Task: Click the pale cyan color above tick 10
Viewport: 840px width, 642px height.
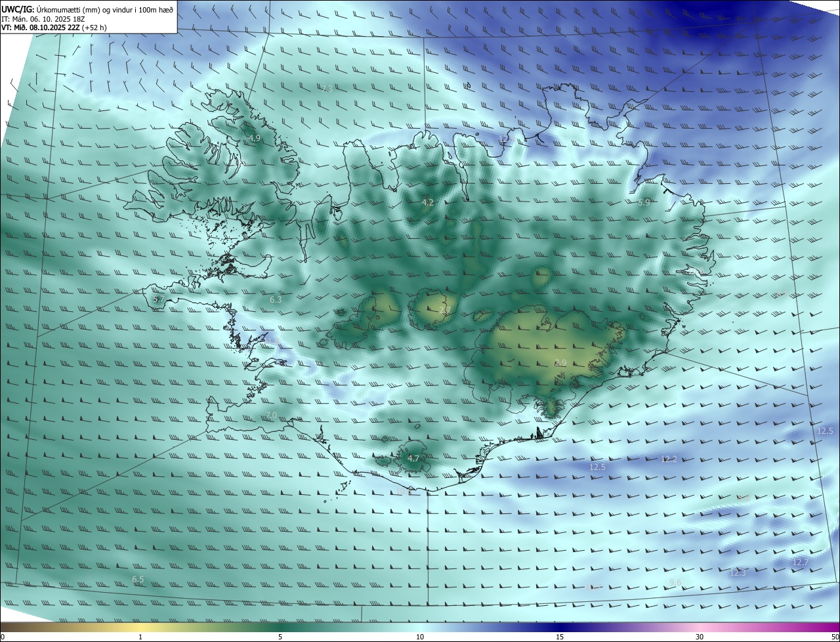Action: pyautogui.click(x=420, y=628)
